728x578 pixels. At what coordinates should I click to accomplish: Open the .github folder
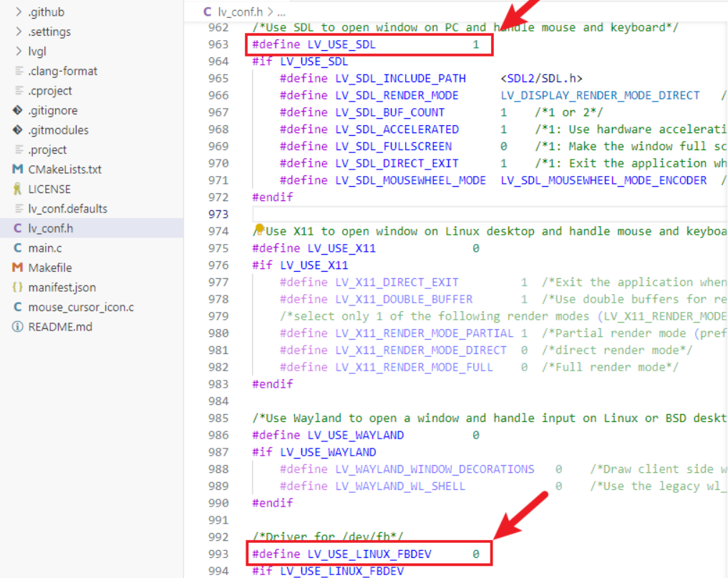[x=46, y=12]
